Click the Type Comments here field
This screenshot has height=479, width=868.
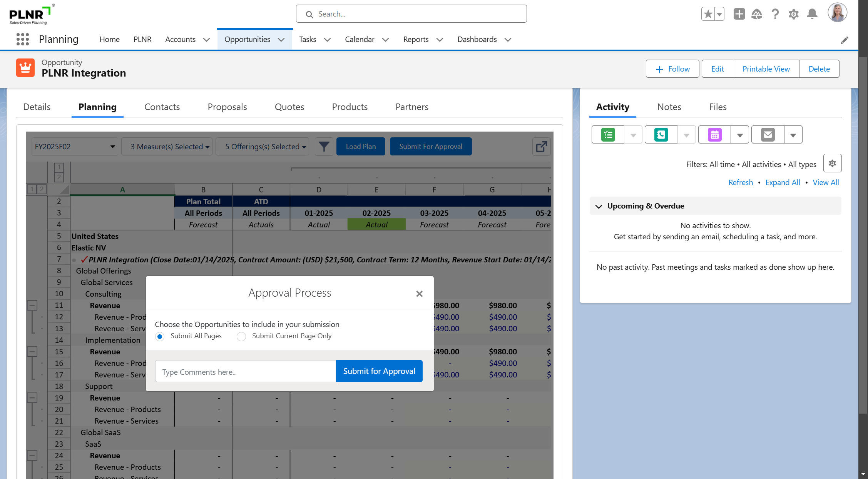coord(245,372)
